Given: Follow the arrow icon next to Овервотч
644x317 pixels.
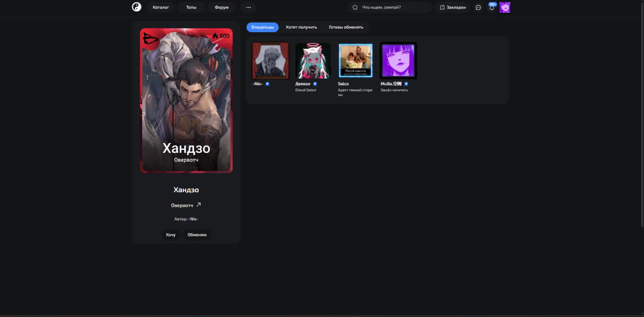Looking at the screenshot, I should (198, 205).
